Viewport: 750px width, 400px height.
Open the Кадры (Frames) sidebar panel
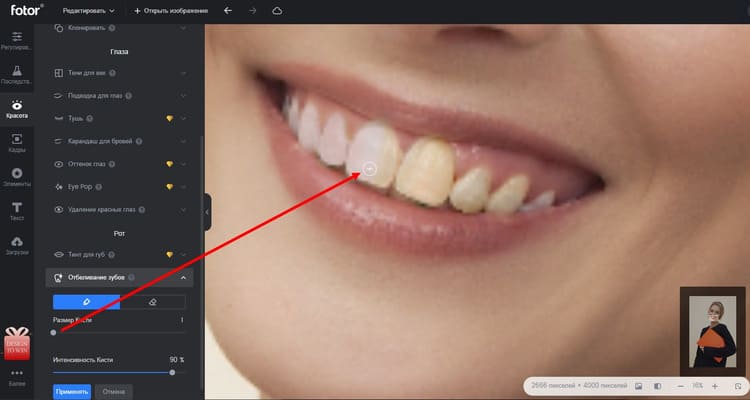coord(17,142)
